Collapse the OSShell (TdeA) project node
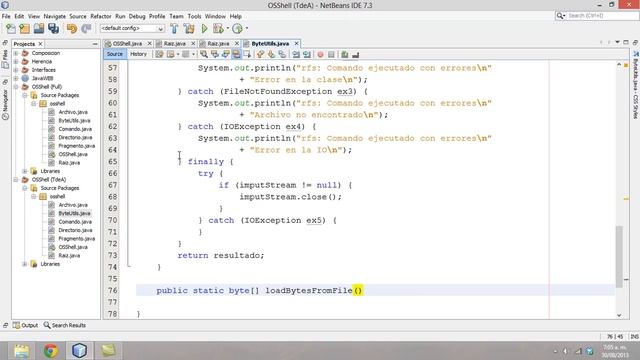Image resolution: width=640 pixels, height=360 pixels. tap(16, 180)
